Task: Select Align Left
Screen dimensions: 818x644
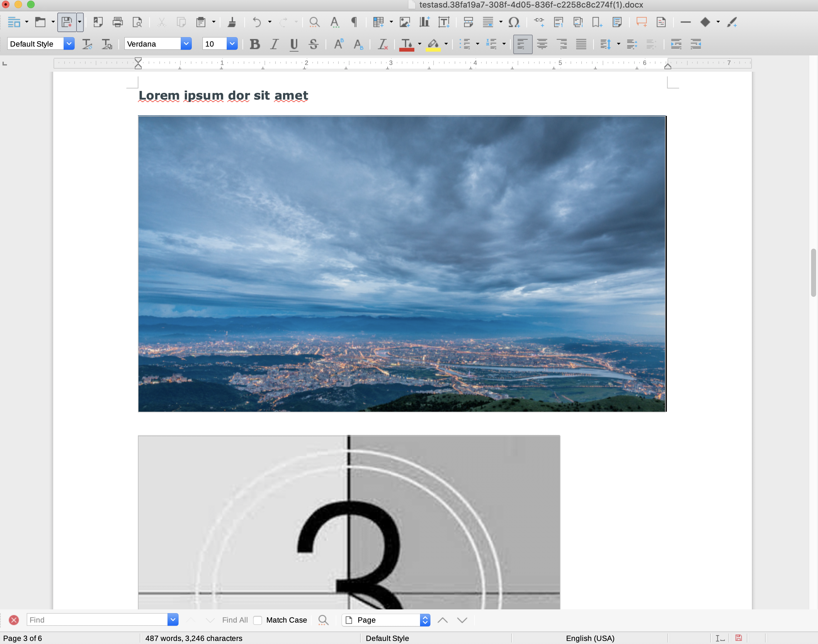Action: 523,44
